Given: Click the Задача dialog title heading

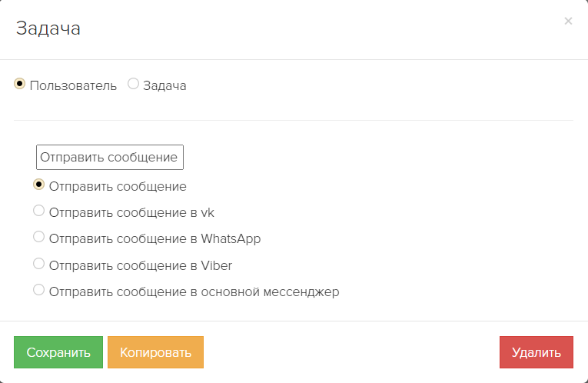Looking at the screenshot, I should tap(48, 28).
